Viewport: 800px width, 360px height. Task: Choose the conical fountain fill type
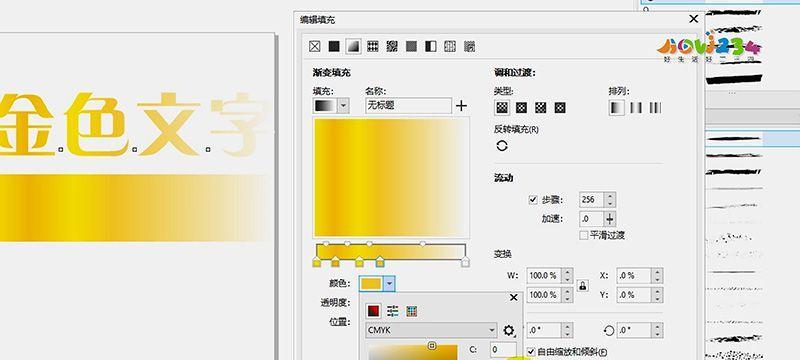point(541,108)
